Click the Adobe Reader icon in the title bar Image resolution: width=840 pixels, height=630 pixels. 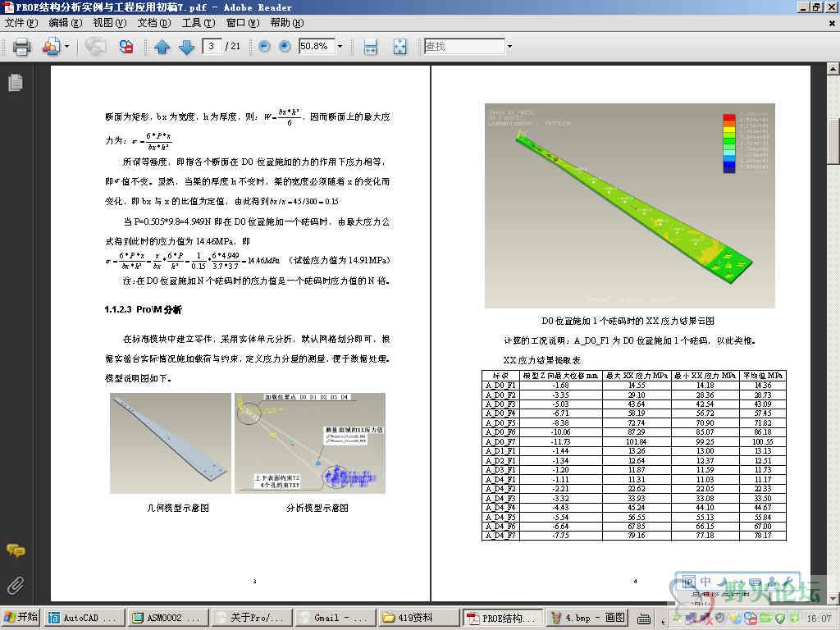[x=7, y=7]
